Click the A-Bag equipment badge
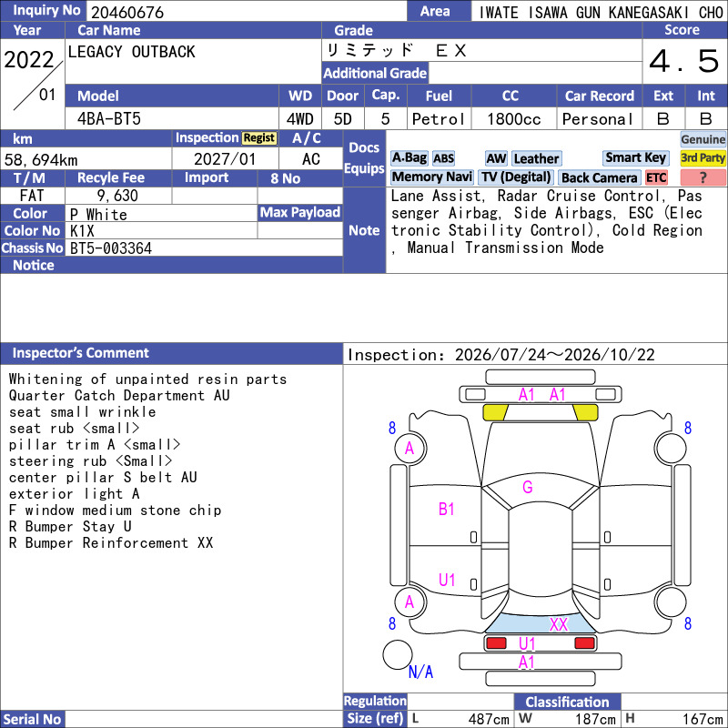Viewport: 728px width, 728px height. [409, 157]
